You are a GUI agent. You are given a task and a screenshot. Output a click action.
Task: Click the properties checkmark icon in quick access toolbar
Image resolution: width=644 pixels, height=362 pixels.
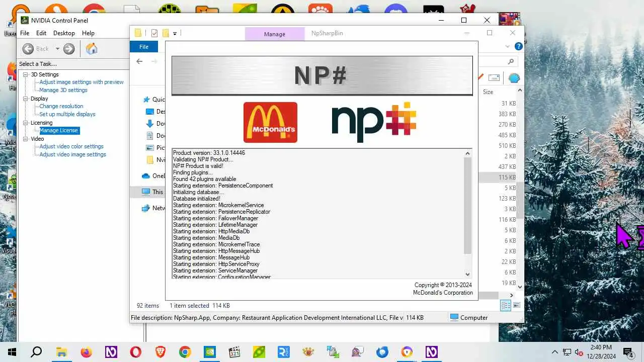[154, 33]
